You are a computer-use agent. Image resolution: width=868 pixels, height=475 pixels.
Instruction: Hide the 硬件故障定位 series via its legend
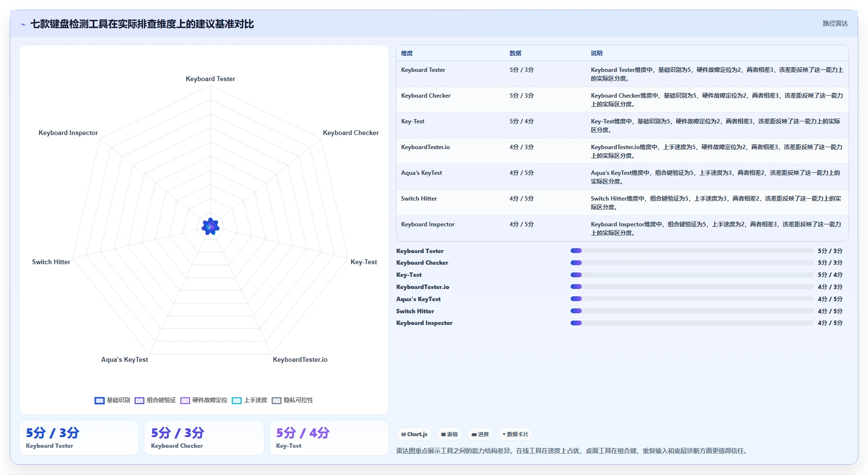pos(204,400)
